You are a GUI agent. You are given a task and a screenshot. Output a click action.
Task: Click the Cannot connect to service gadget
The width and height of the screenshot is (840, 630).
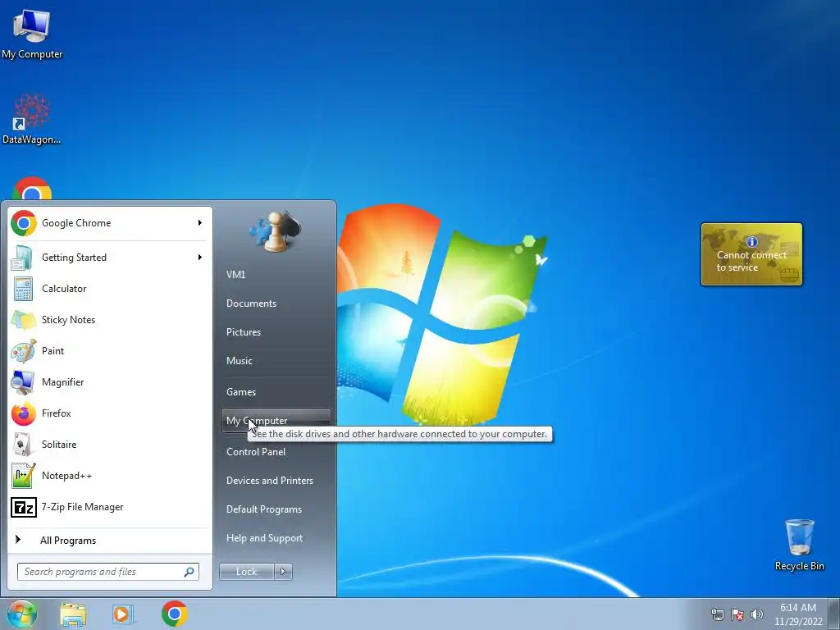point(751,254)
